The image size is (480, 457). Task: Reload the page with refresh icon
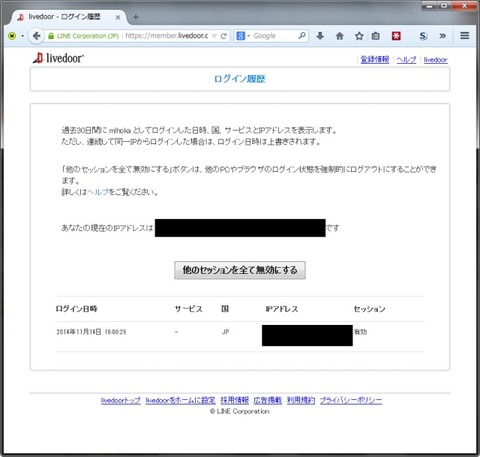click(x=224, y=36)
